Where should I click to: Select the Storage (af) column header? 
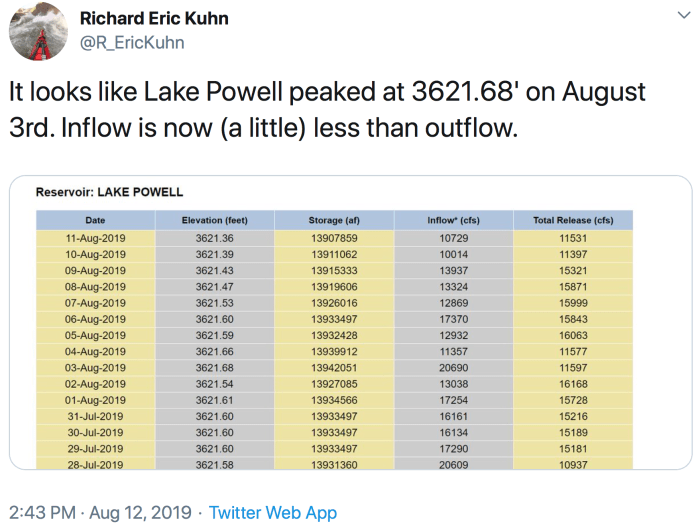pyautogui.click(x=334, y=220)
